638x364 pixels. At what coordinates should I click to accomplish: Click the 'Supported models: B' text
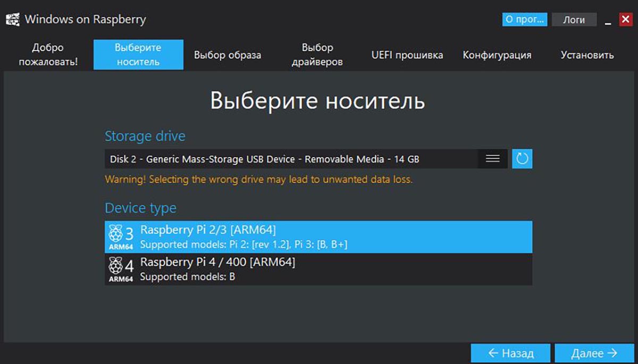tap(188, 277)
